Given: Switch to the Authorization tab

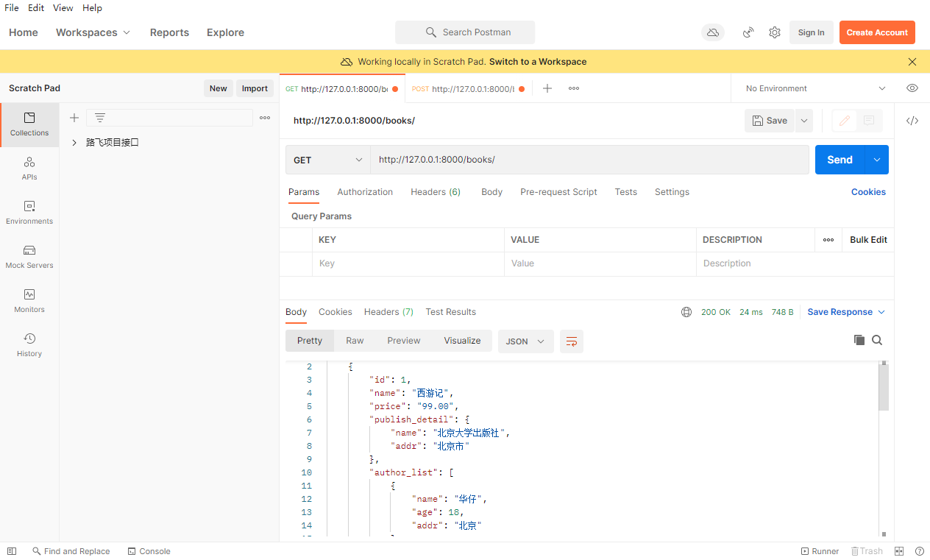Looking at the screenshot, I should click(x=365, y=192).
